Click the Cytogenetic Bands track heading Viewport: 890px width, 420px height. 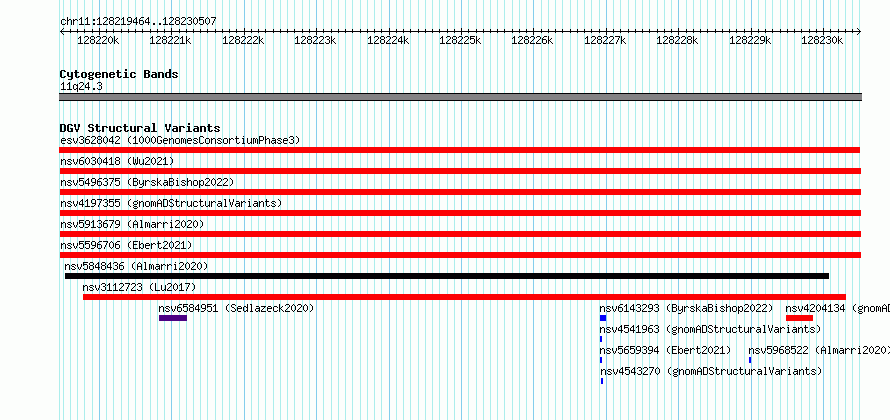[x=119, y=74]
